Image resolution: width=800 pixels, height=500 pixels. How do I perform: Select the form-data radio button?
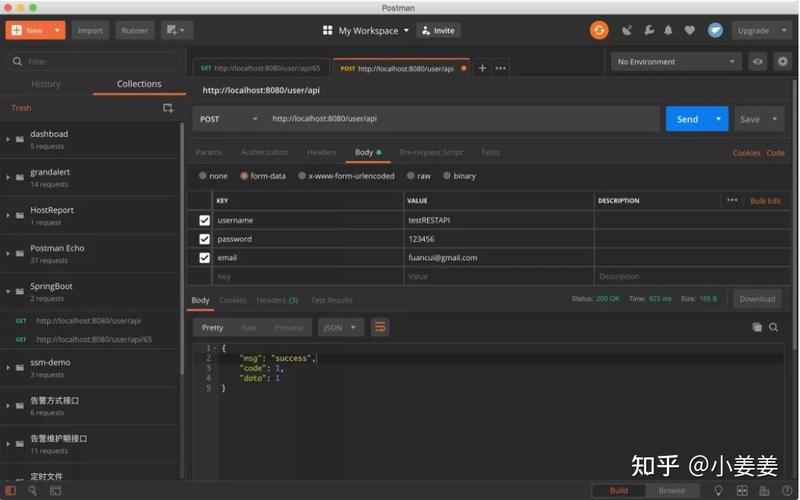point(244,176)
